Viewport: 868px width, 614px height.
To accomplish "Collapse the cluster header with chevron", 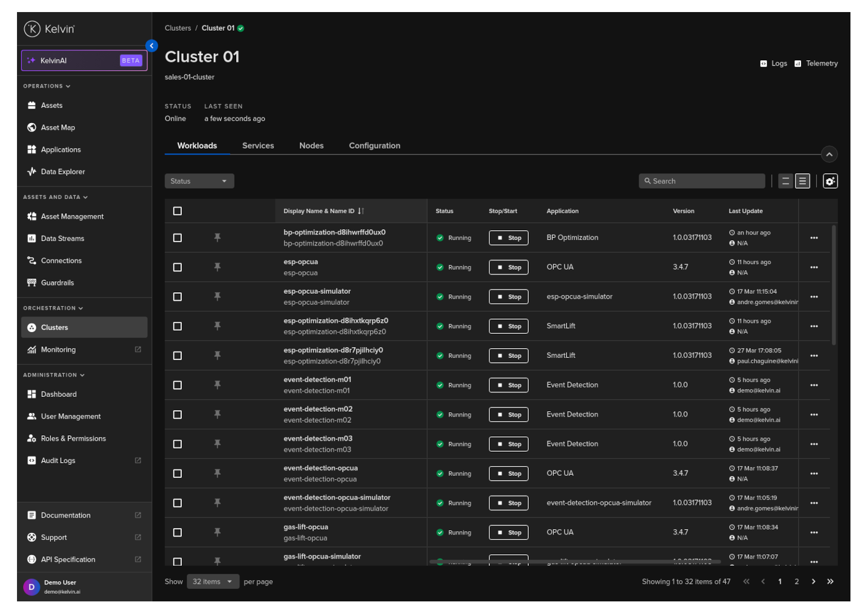I will click(x=829, y=155).
